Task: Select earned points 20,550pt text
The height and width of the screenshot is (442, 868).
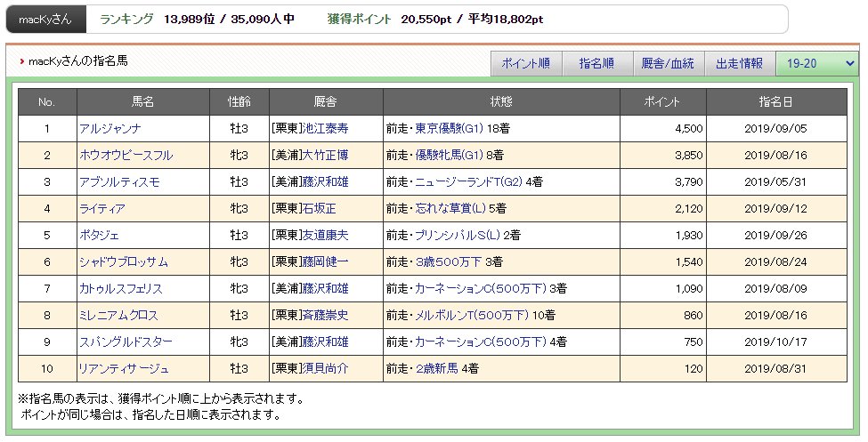Action: [x=426, y=20]
